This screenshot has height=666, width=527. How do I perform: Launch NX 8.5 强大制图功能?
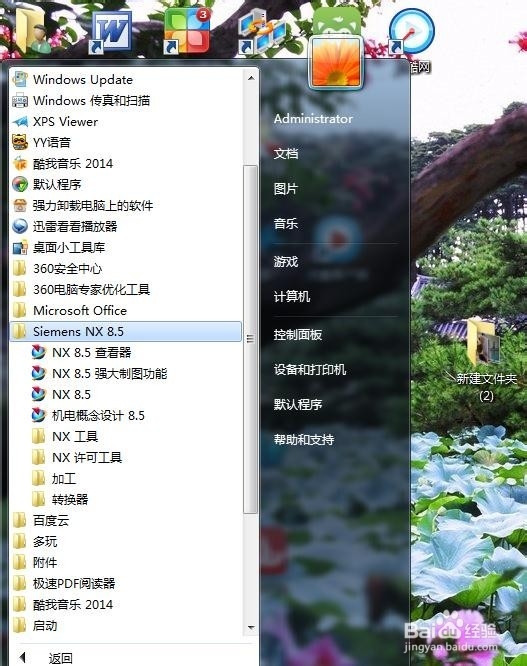coord(99,373)
